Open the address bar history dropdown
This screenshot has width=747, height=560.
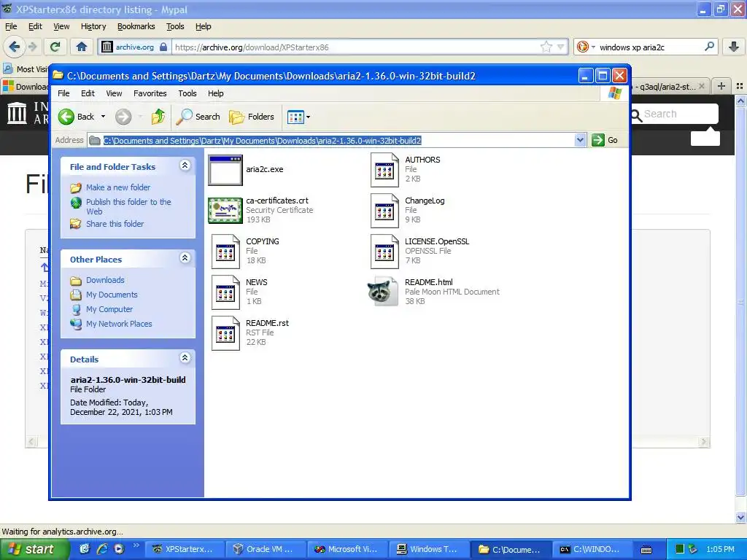pos(580,141)
